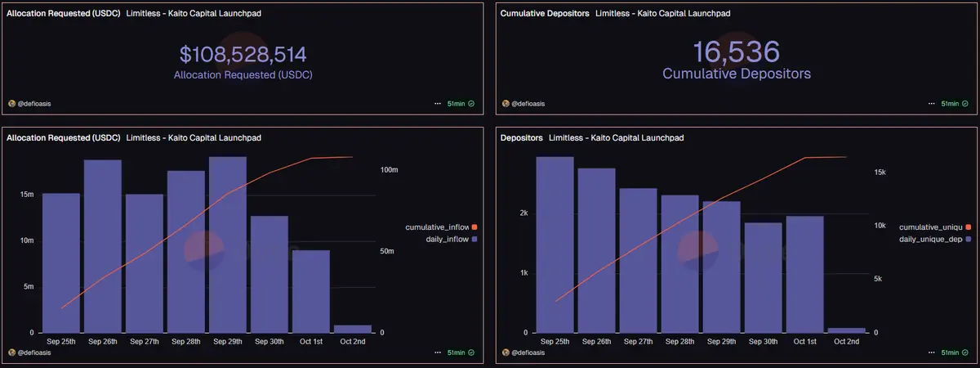
Task: Select the Sep 27th bar in the Allocation Requested chart
Action: 145,263
